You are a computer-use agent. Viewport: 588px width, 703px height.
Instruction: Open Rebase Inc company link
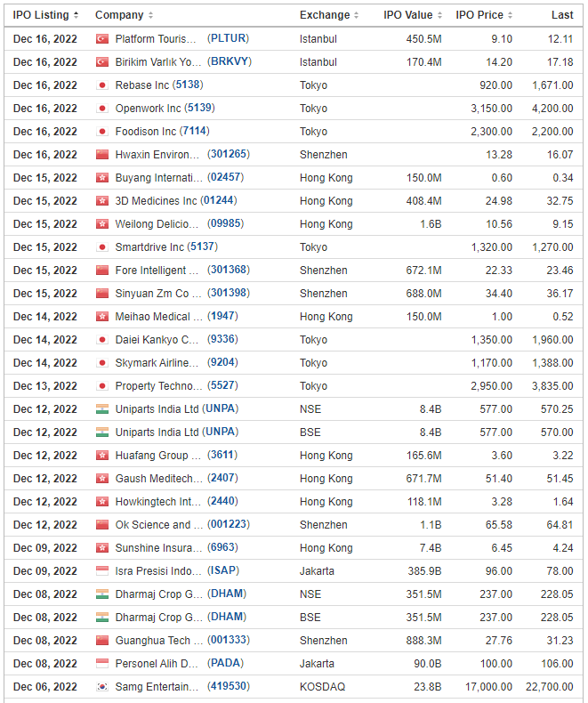(x=142, y=85)
